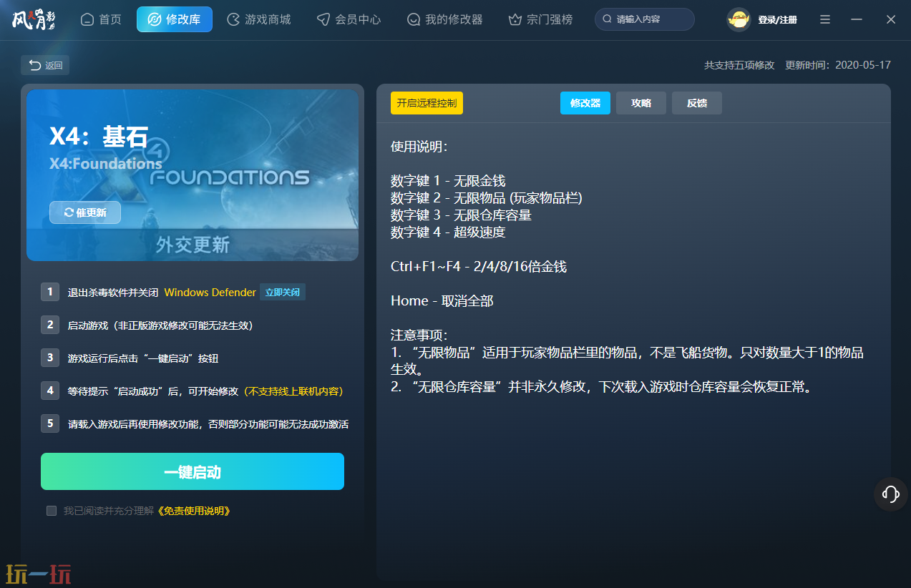Open the 宗门强榜 tab
Viewport: 911px width, 588px height.
coord(540,19)
